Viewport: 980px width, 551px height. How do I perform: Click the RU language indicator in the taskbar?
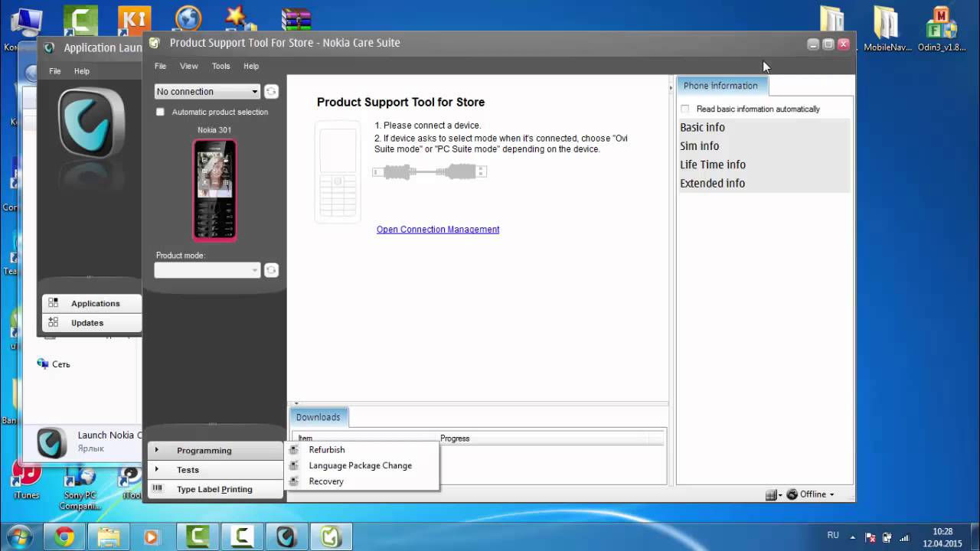click(x=833, y=535)
